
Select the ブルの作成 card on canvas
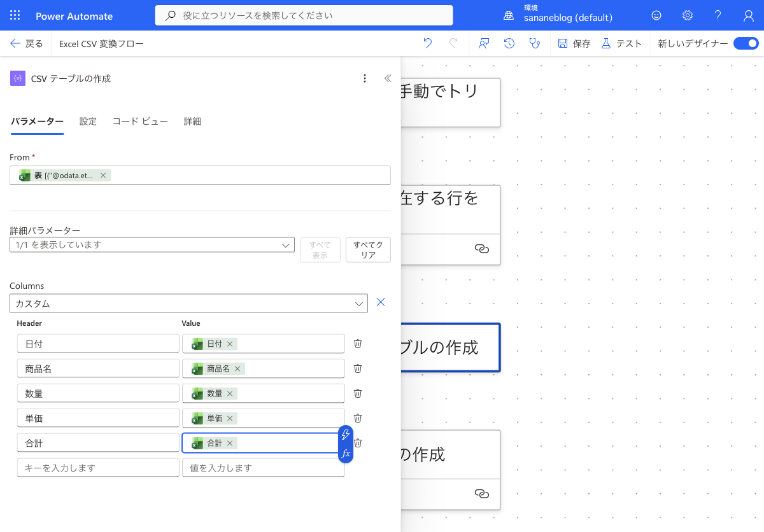[x=451, y=347]
